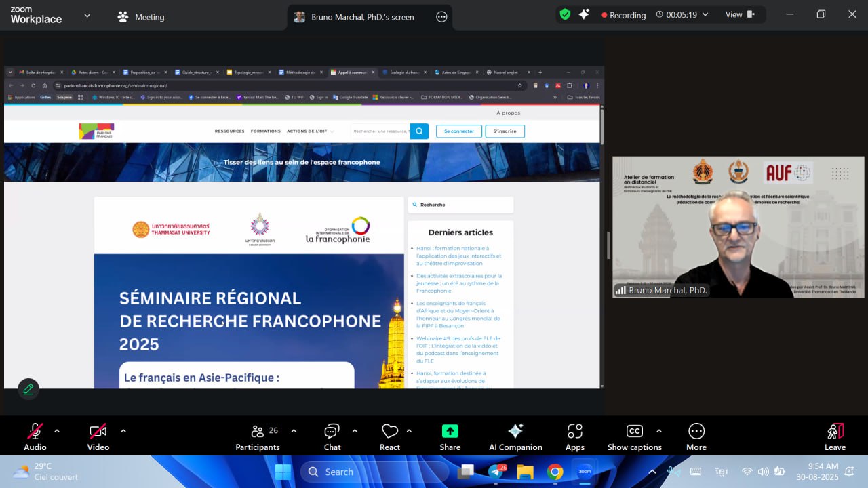Expand the video settings arrow

(x=123, y=430)
